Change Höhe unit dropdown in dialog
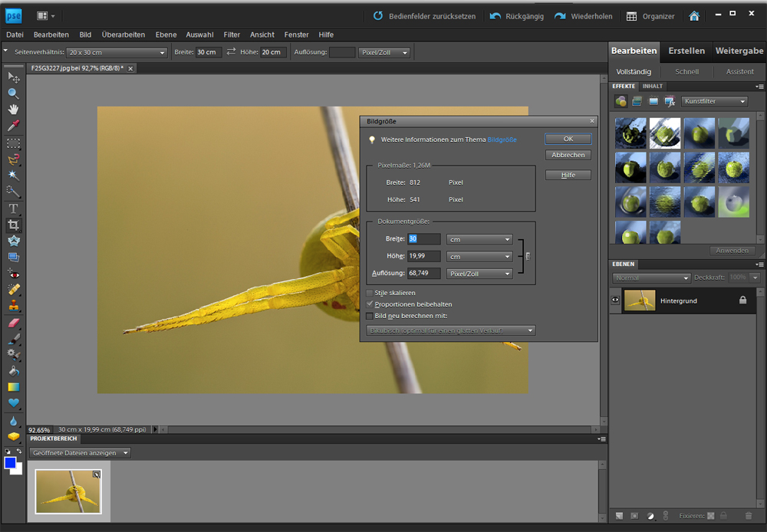The image size is (767, 532). coord(479,256)
